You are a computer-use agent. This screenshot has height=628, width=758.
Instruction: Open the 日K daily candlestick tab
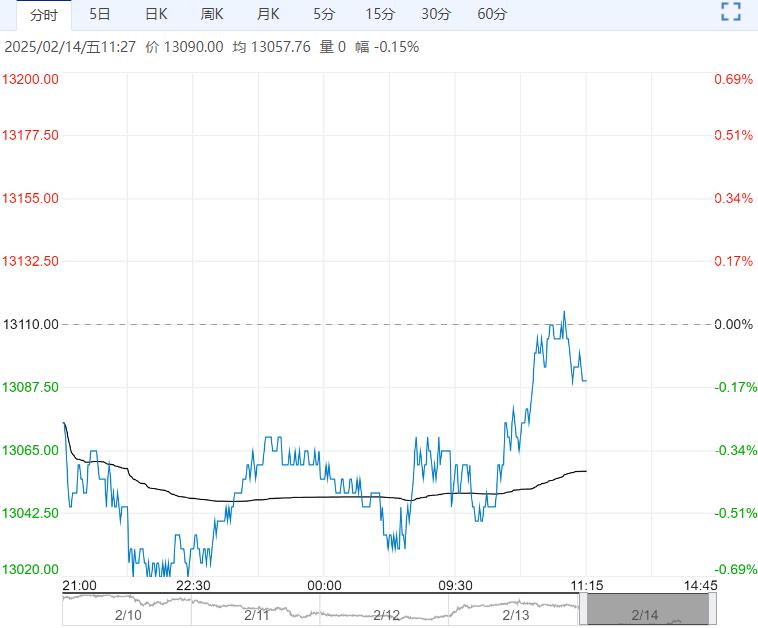156,14
